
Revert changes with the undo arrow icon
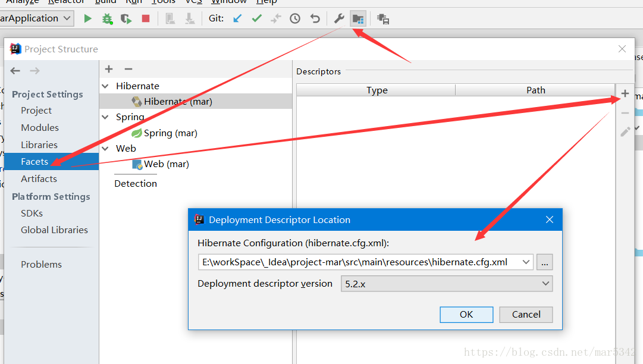(315, 18)
